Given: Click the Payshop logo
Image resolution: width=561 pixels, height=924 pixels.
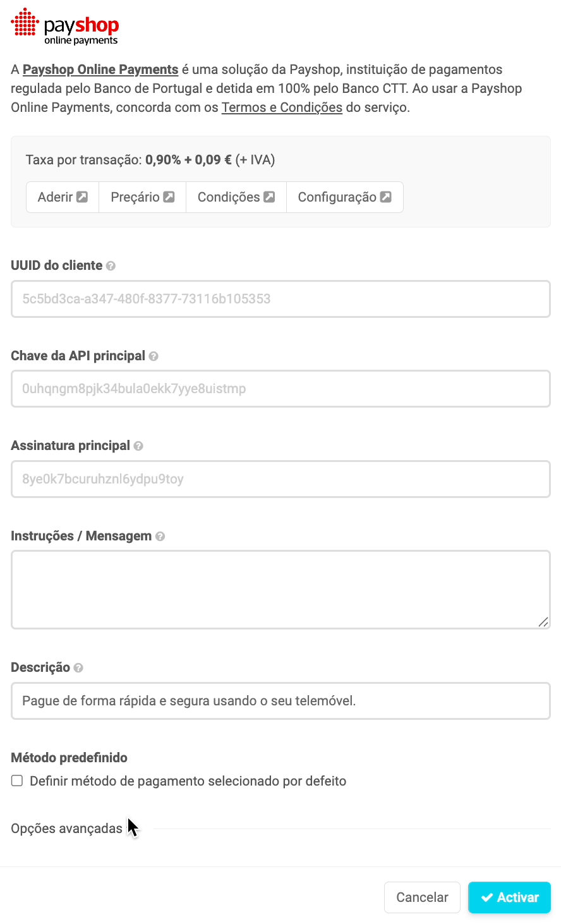Looking at the screenshot, I should click(65, 27).
